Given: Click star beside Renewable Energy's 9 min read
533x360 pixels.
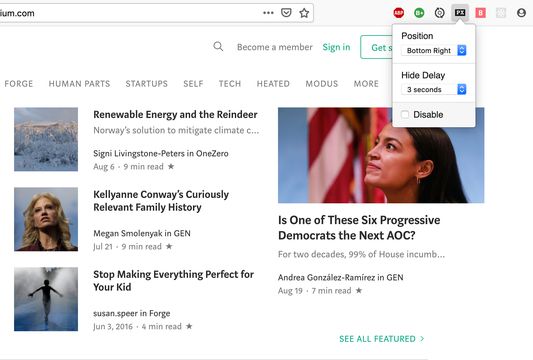Looking at the screenshot, I should 171,166.
